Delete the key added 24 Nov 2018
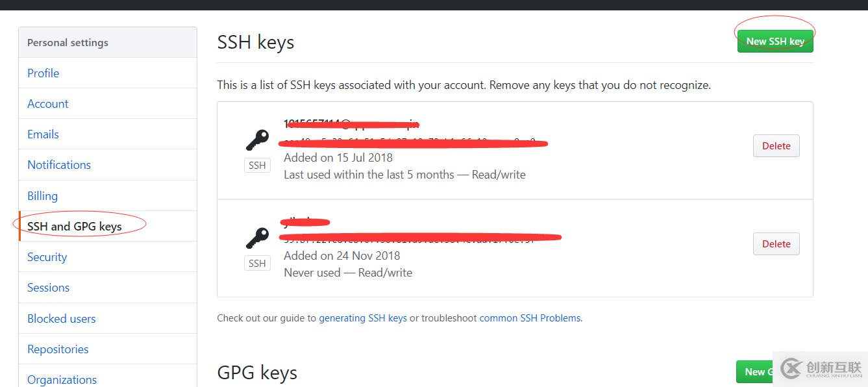The image size is (868, 387). pyautogui.click(x=776, y=244)
